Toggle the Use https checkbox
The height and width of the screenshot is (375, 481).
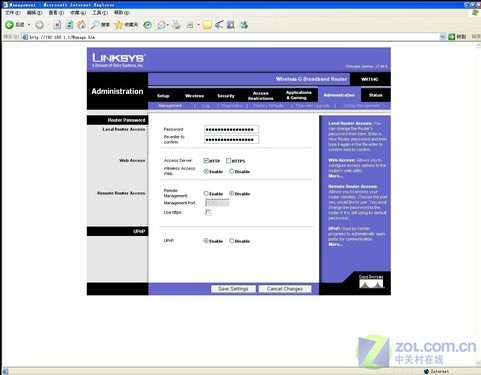click(x=208, y=212)
